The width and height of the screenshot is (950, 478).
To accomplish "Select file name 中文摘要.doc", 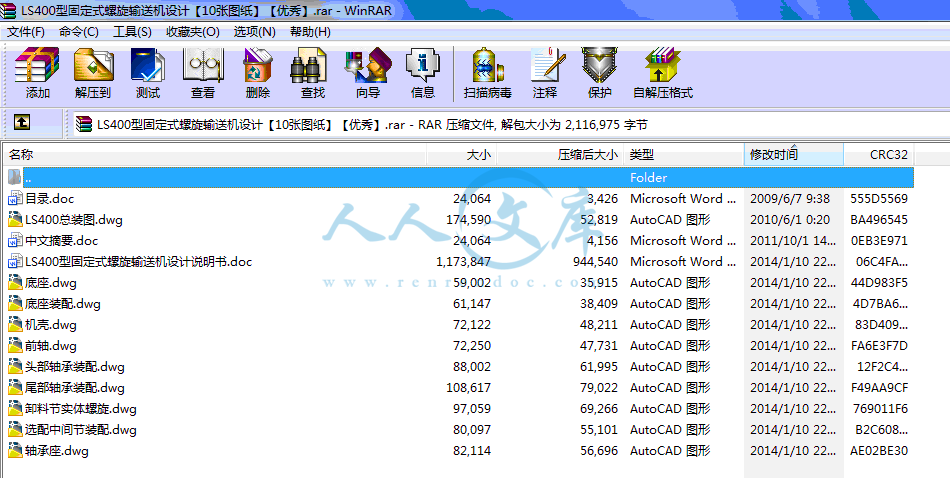I will click(x=62, y=241).
